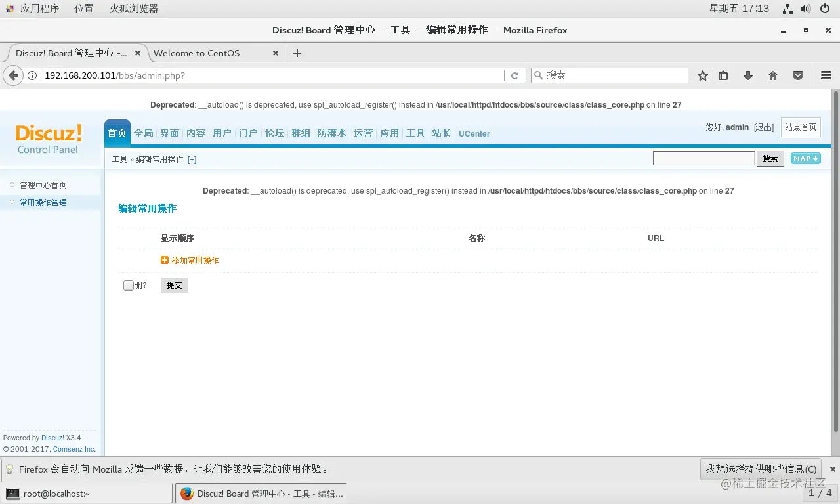Click the 退出 logout link
Viewport: 840px width, 504px height.
(x=764, y=127)
